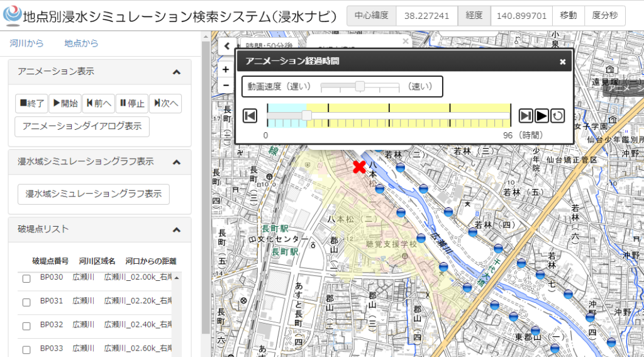The height and width of the screenshot is (357, 644).
Task: Click the BP033 row label
Action: click(52, 349)
